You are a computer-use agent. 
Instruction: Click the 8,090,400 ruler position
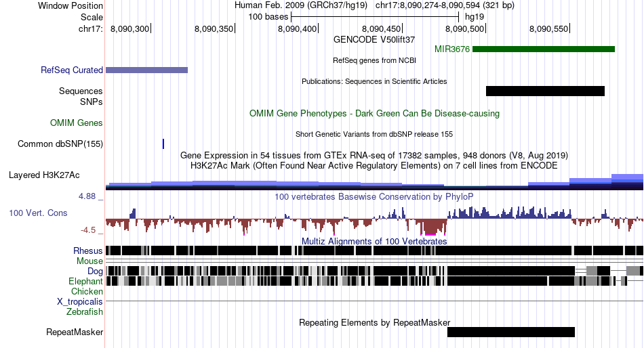pos(298,28)
